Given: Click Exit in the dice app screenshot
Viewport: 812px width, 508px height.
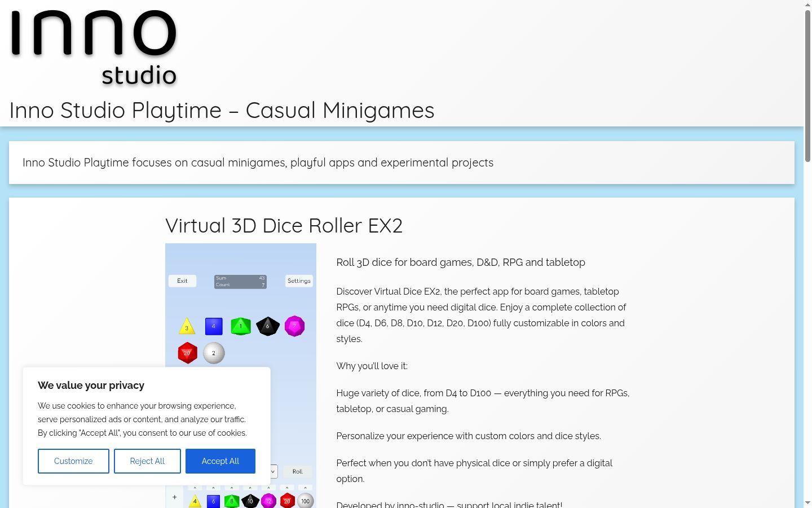Looking at the screenshot, I should (x=182, y=281).
